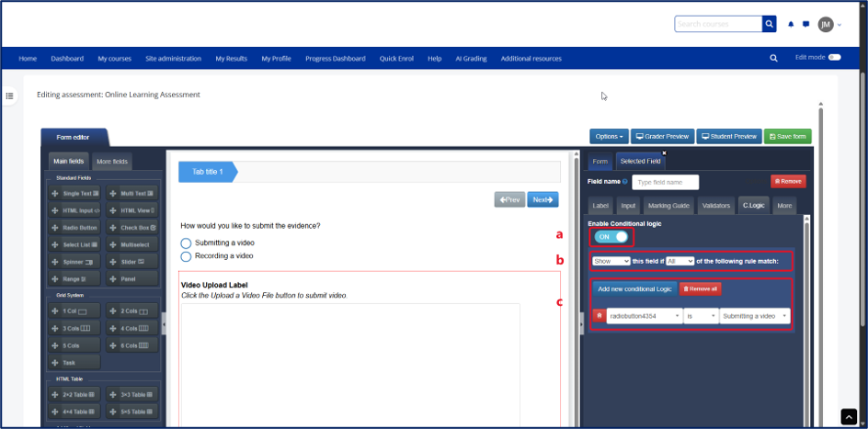This screenshot has height=429, width=868.
Task: Select the Slider field from Standard Fields
Action: (131, 262)
